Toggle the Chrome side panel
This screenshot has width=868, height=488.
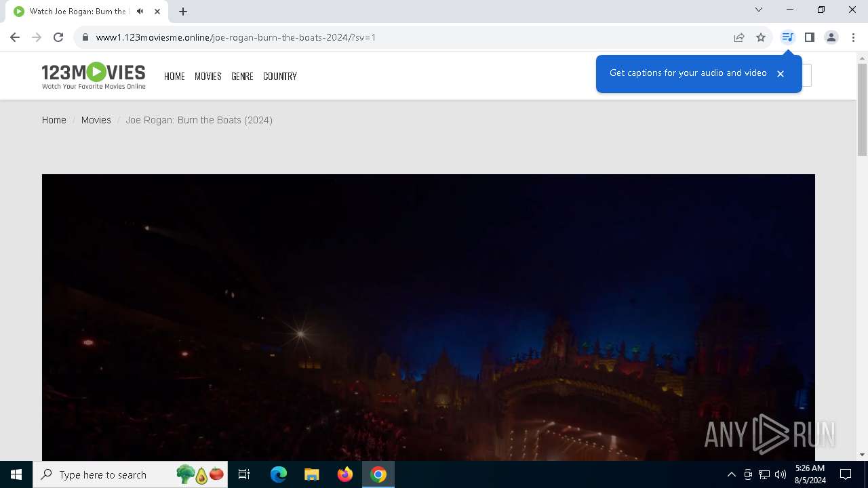(809, 37)
